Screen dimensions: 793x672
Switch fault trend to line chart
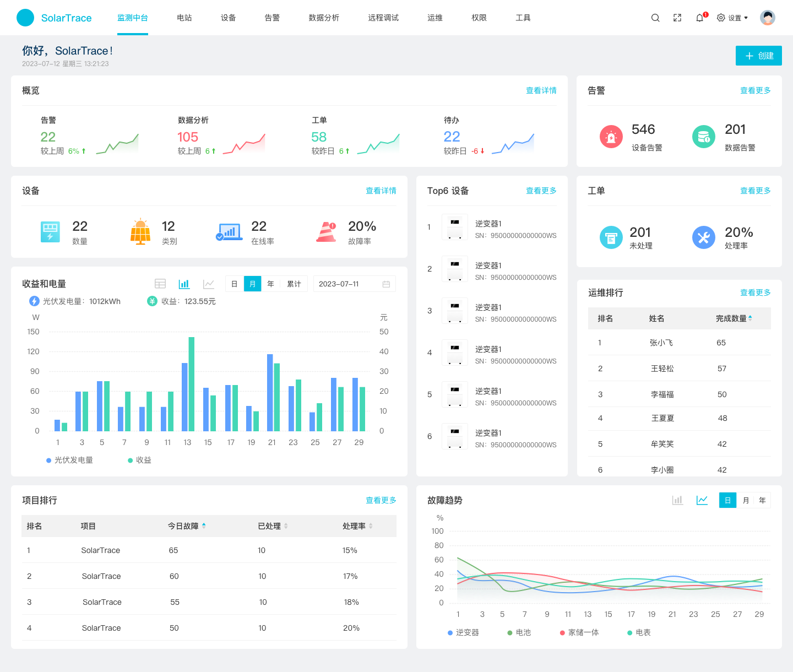(x=702, y=500)
